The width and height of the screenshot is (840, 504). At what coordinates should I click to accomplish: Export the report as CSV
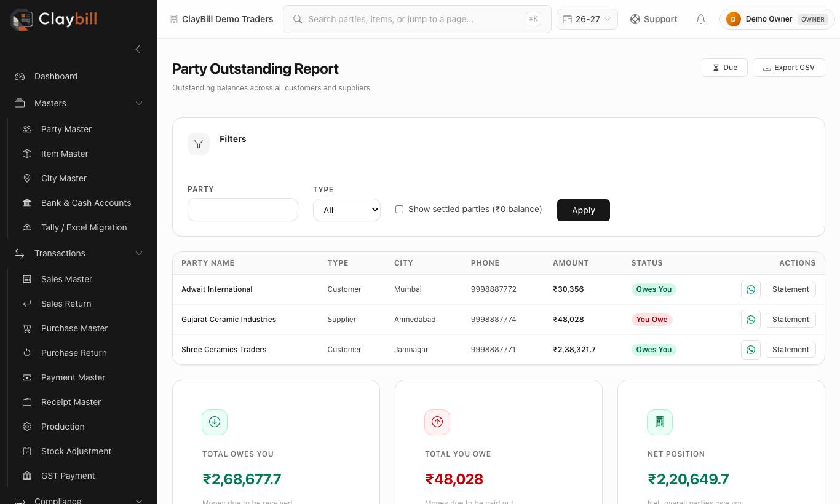pos(788,68)
